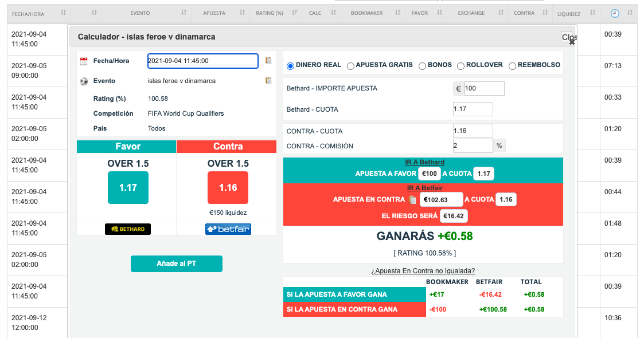Click the €150 liquidez text
Image resolution: width=644 pixels, height=338 pixels.
click(x=228, y=213)
